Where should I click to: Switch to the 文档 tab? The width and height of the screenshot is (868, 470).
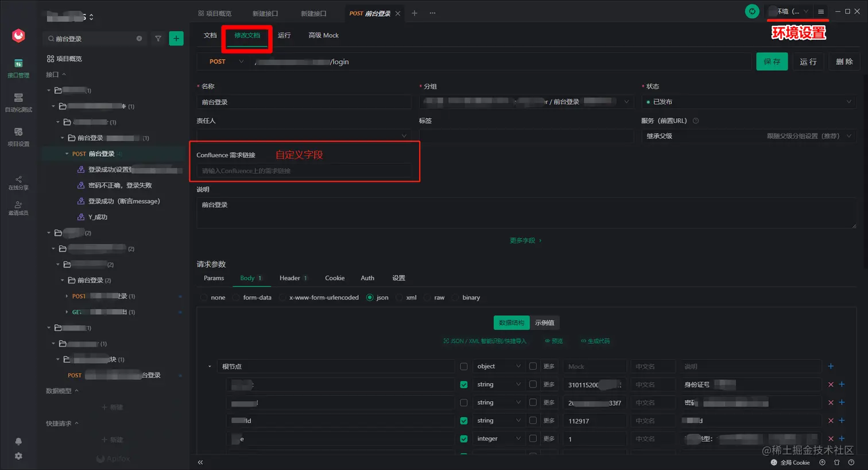pyautogui.click(x=210, y=35)
